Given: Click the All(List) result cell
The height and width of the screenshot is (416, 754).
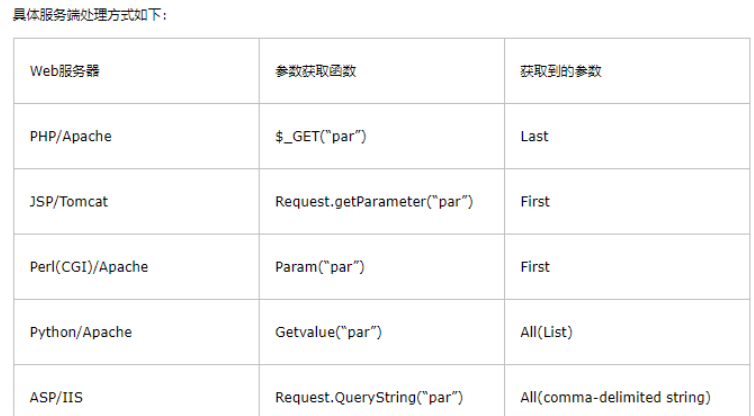Looking at the screenshot, I should tap(546, 332).
